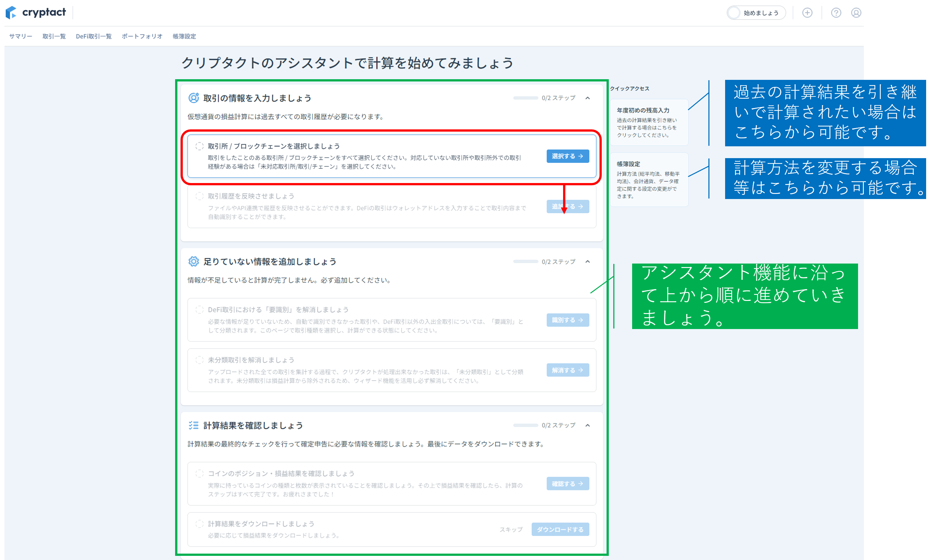Viewport: 929px width, 560px height.
Task: Click status circle for 取引所 / ブロックチェーンを選択しましょう
Action: point(199,146)
